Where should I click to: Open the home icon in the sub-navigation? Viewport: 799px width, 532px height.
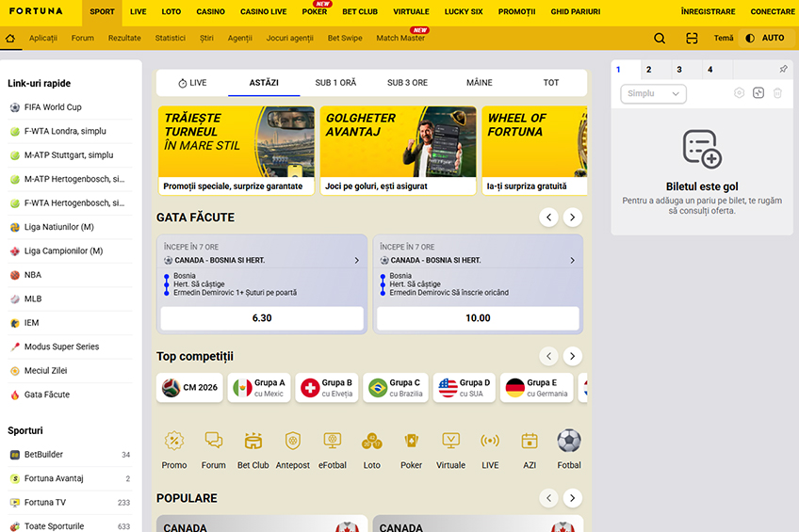pyautogui.click(x=10, y=39)
